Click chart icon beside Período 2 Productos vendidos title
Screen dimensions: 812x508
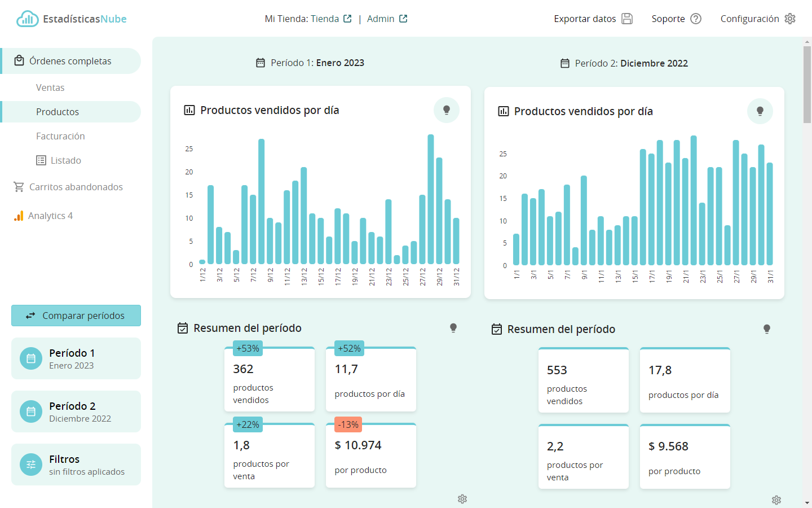(x=504, y=111)
